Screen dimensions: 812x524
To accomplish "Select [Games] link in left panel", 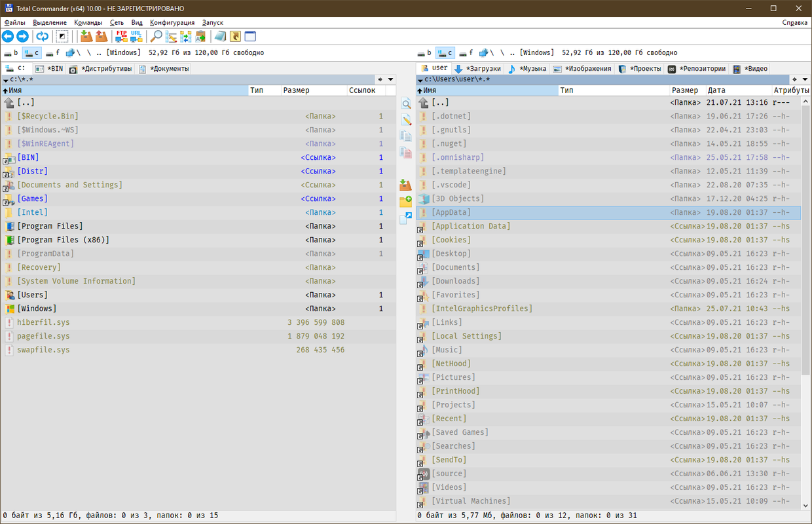I will [198, 198].
